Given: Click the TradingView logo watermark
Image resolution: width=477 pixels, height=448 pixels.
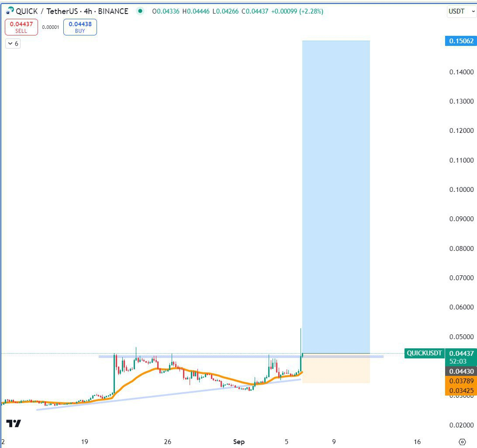Looking at the screenshot, I should 14,424.
